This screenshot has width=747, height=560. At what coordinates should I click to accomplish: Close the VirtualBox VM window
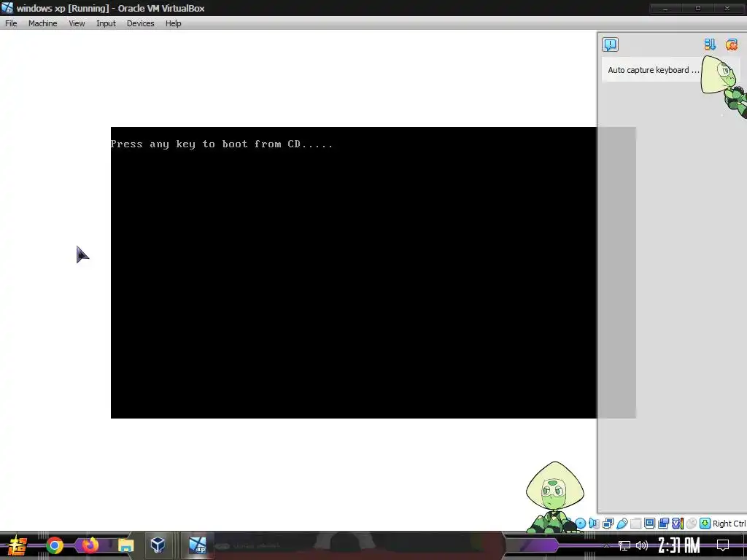tap(727, 8)
